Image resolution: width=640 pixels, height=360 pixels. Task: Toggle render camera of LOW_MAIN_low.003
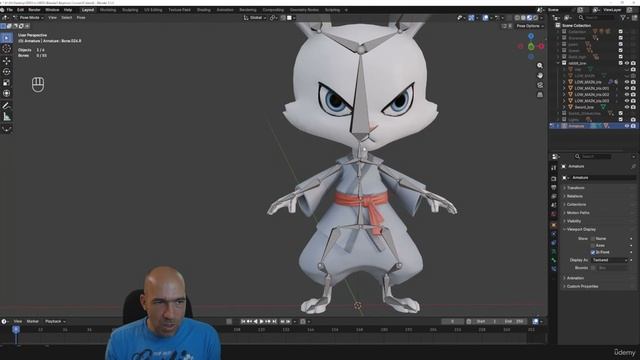pyautogui.click(x=633, y=101)
